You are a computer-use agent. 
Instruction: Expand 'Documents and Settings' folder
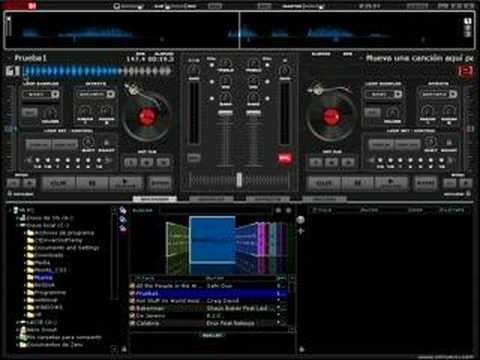[x=25, y=248]
